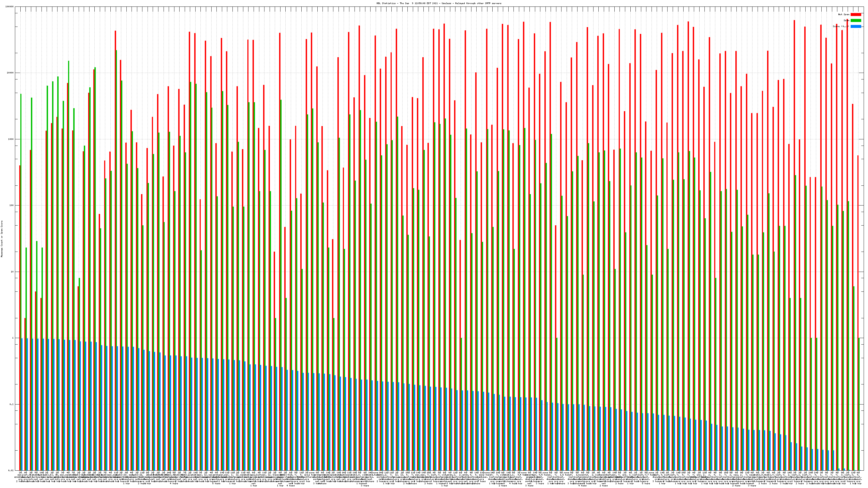868x488 pixels.
Task: Click the red Not Spam legend swatch
Action: coord(856,14)
